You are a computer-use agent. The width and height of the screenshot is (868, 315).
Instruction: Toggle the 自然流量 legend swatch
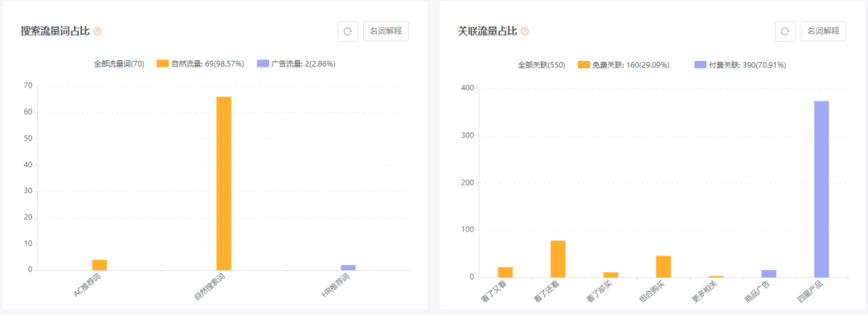coord(162,63)
